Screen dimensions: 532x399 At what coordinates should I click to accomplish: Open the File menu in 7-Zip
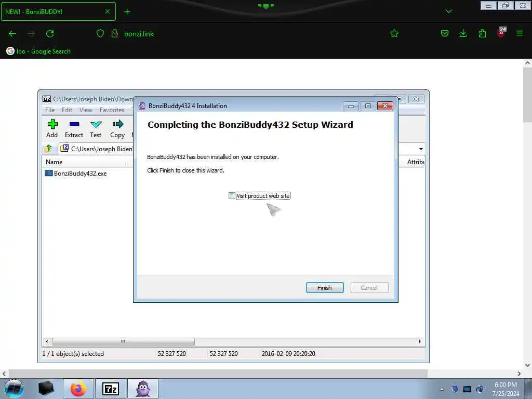pos(50,110)
